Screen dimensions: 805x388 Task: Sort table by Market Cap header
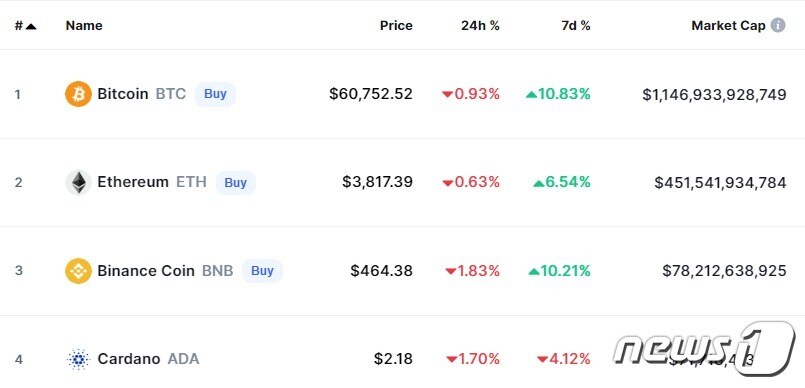pyautogui.click(x=728, y=26)
